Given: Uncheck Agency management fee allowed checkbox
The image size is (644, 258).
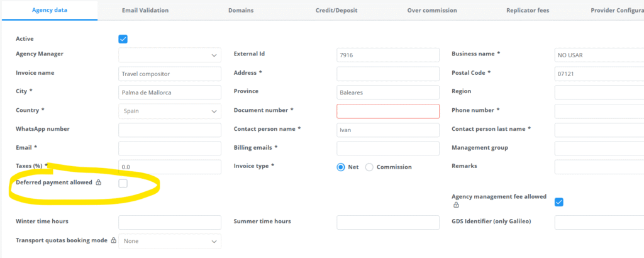Looking at the screenshot, I should point(559,202).
